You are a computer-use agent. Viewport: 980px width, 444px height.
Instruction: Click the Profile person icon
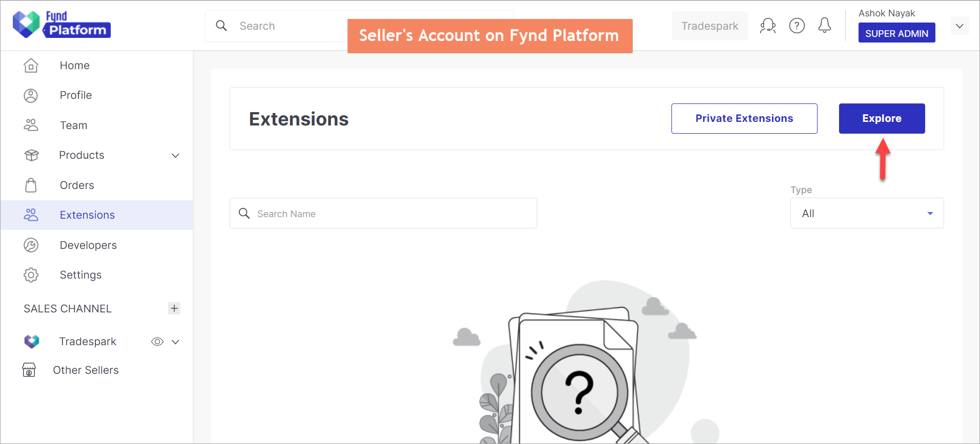(31, 95)
